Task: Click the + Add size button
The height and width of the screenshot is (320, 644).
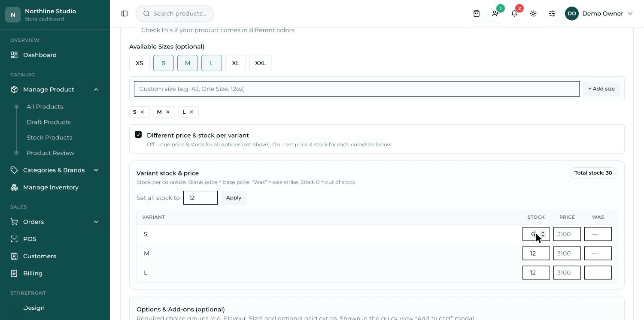Action: pyautogui.click(x=601, y=89)
